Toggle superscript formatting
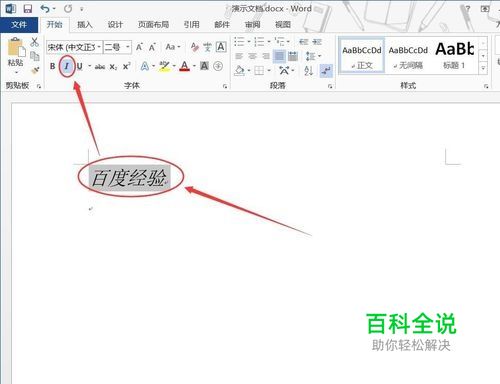This screenshot has width=500, height=384. point(127,66)
